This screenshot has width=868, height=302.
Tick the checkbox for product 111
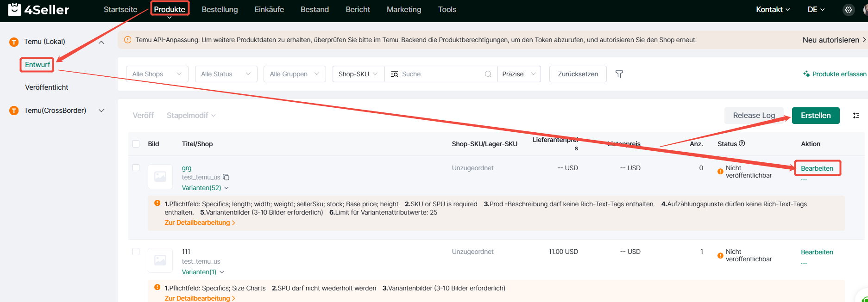click(136, 252)
